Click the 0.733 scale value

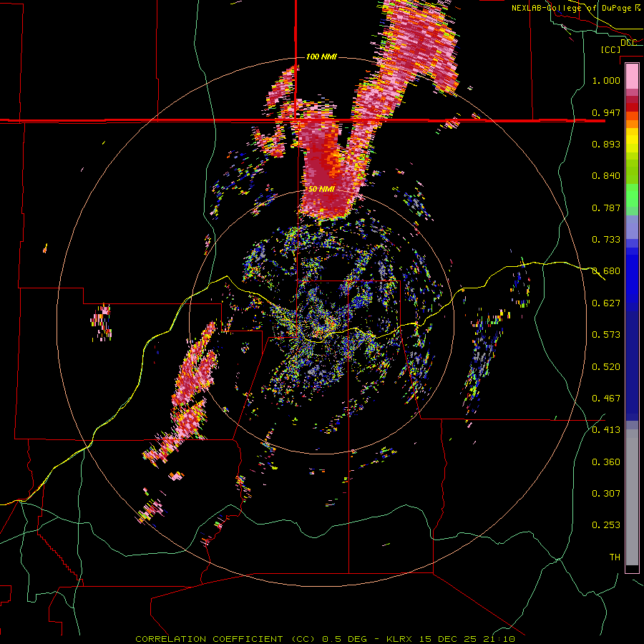tap(606, 239)
